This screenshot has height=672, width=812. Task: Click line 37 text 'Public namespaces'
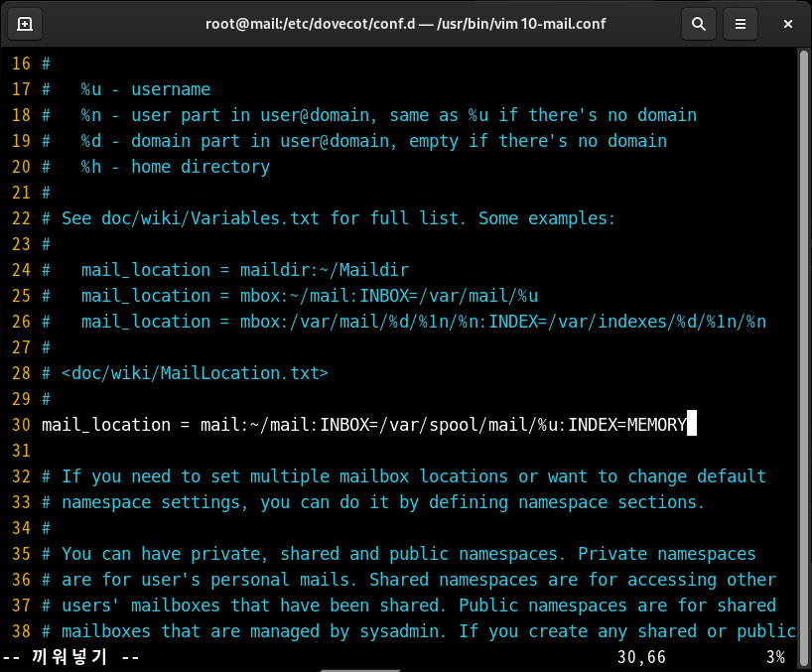coord(543,605)
